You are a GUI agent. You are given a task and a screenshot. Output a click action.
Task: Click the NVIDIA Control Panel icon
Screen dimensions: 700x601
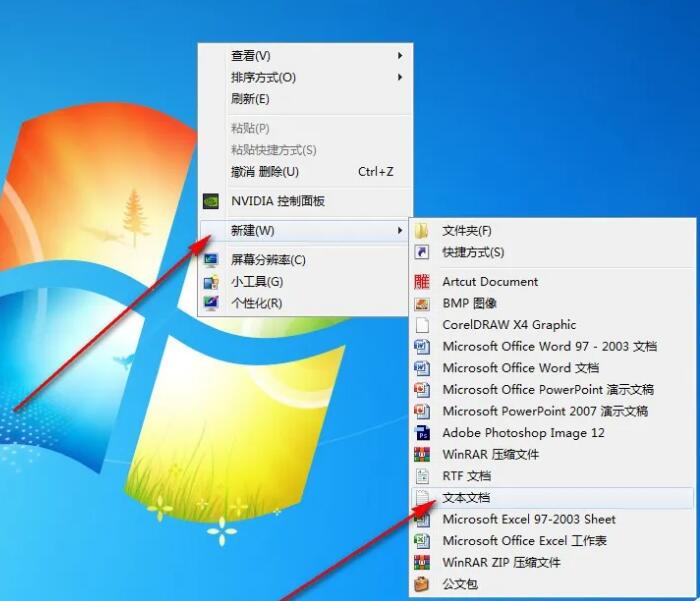[211, 201]
